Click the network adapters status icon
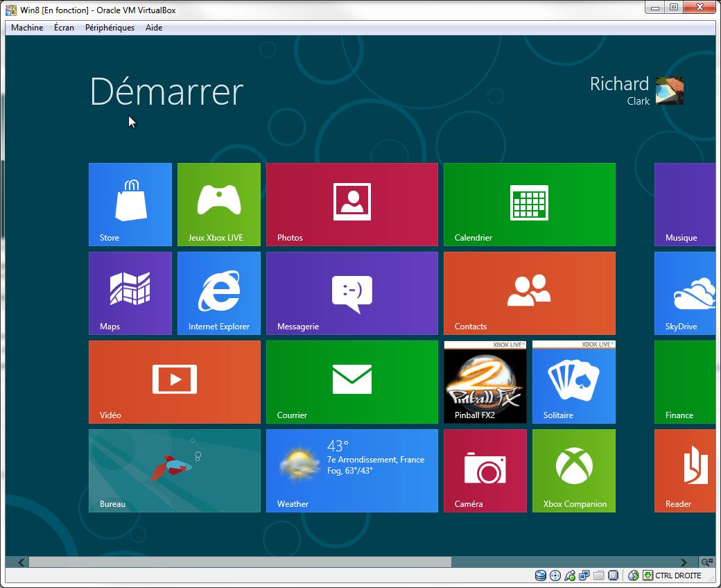 pos(584,576)
